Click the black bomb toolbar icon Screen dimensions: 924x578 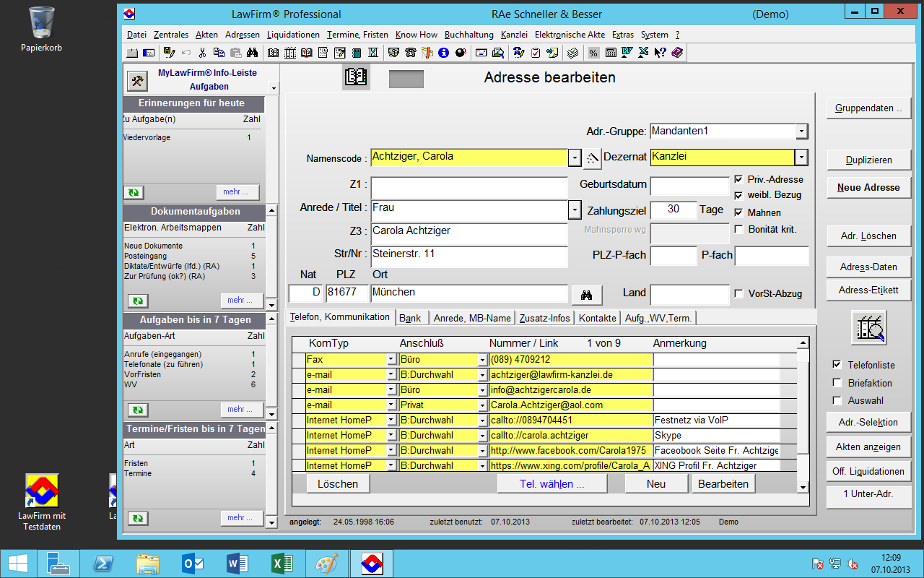[461, 53]
